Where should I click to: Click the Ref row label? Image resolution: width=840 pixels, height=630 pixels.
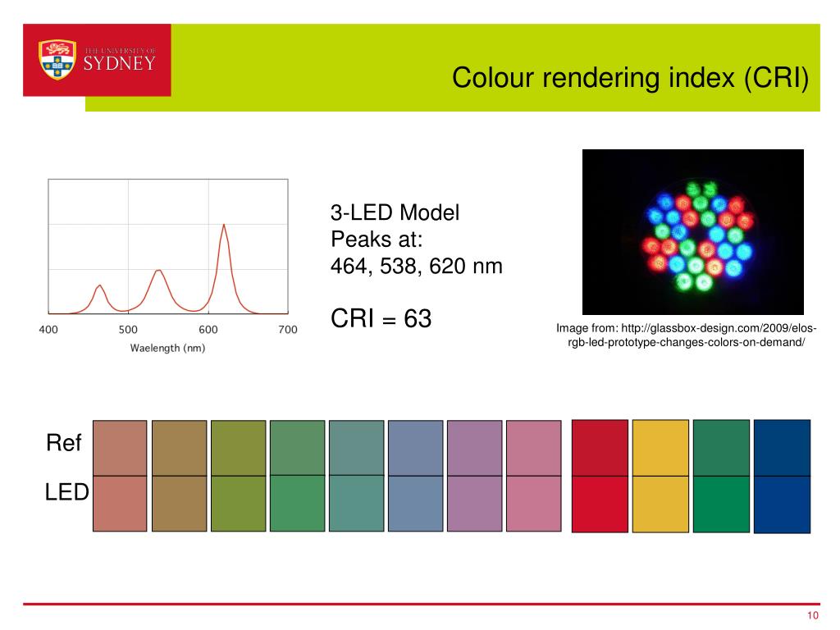[x=64, y=442]
